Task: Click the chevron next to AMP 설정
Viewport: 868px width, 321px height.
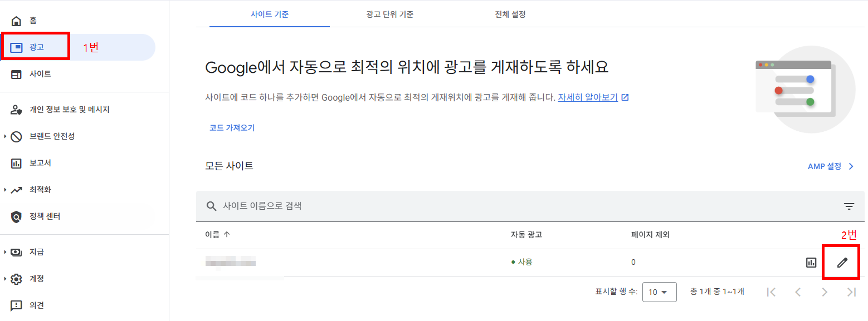Action: pyautogui.click(x=851, y=166)
